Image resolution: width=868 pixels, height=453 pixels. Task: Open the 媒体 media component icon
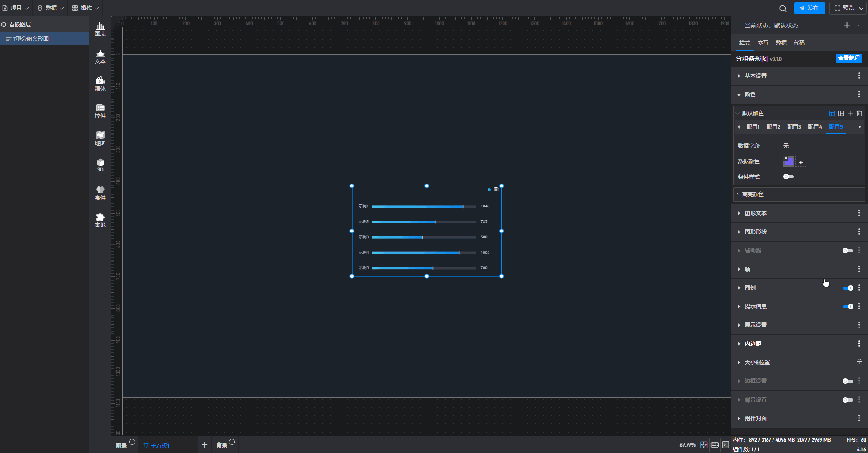(100, 84)
